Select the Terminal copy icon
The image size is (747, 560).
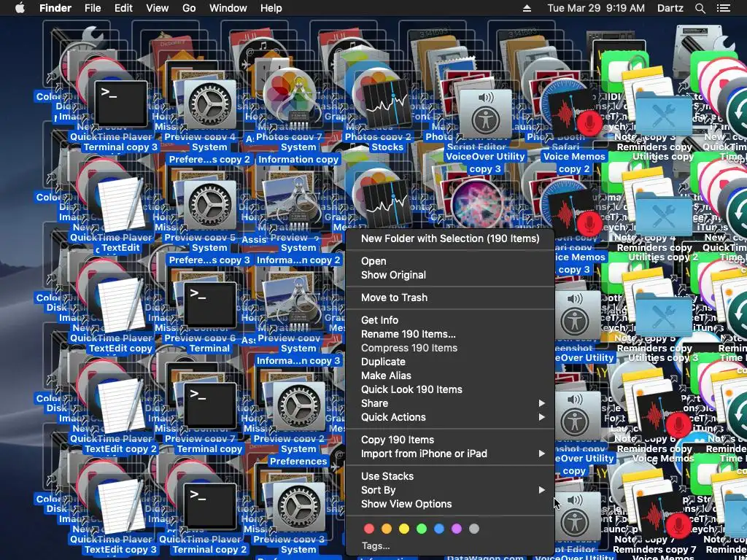209,405
